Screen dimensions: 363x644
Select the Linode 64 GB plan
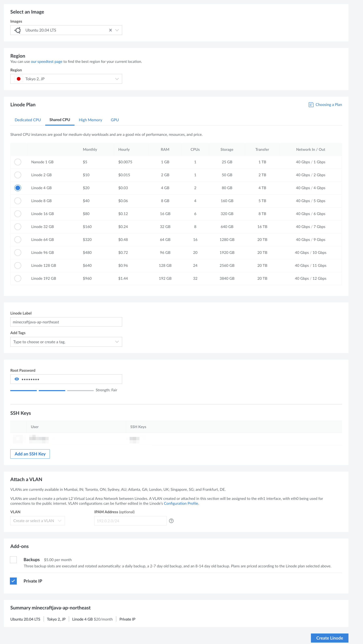tap(18, 240)
